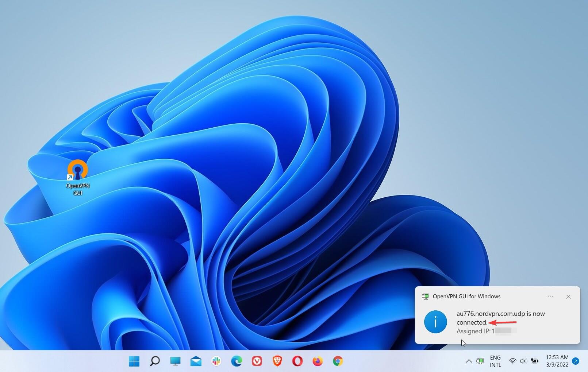Launch Google Chrome from taskbar
The width and height of the screenshot is (588, 372).
coord(338,361)
